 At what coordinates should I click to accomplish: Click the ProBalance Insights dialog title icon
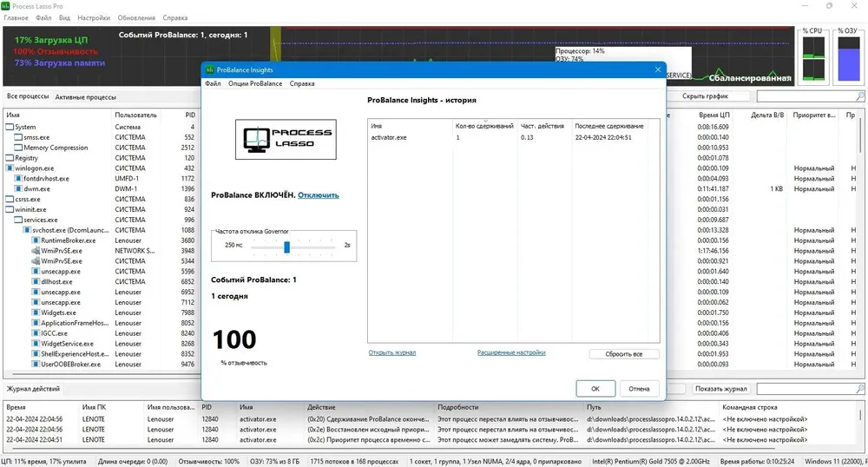210,69
